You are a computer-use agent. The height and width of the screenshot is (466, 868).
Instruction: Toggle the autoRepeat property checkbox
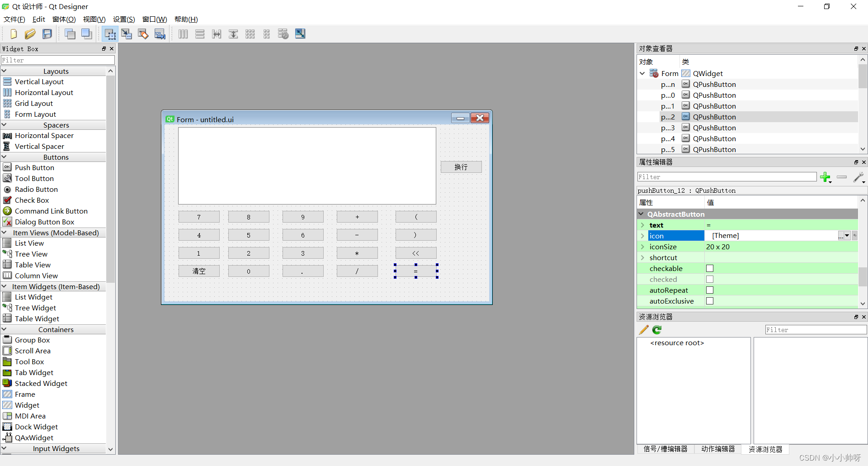[710, 290]
